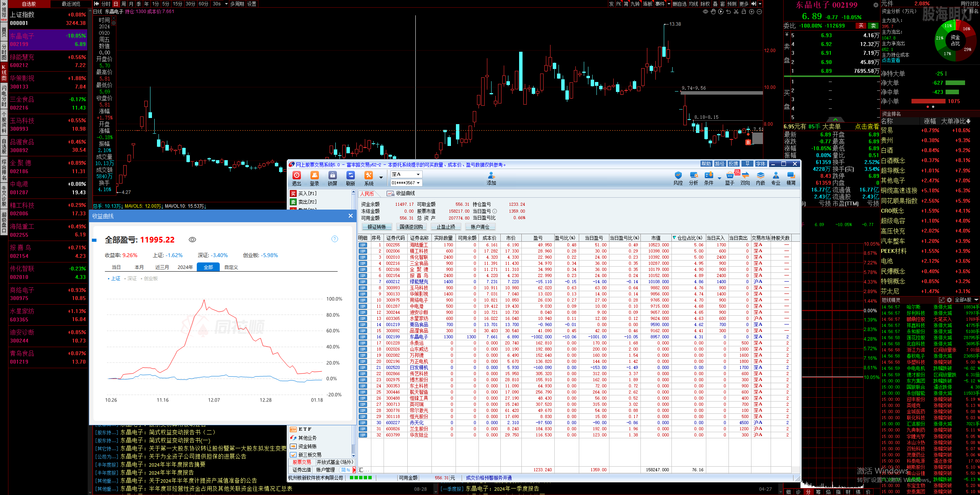Switch to 内嵌 embedded mode icon
This screenshot has width=980, height=495.
pos(760,178)
